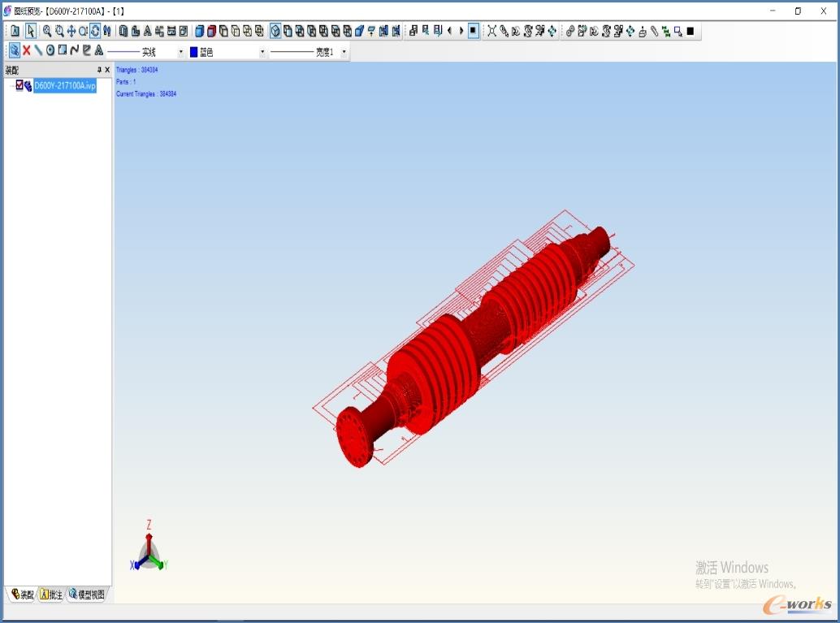Open the 蓝色 color dropdown arrow
Screen dimensions: 840x623
point(262,52)
